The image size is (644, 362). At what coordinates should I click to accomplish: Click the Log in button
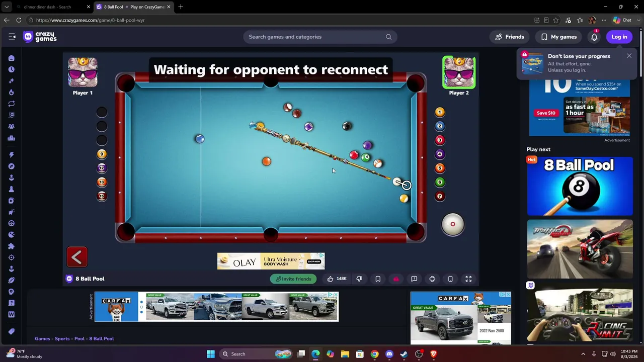pos(619,37)
